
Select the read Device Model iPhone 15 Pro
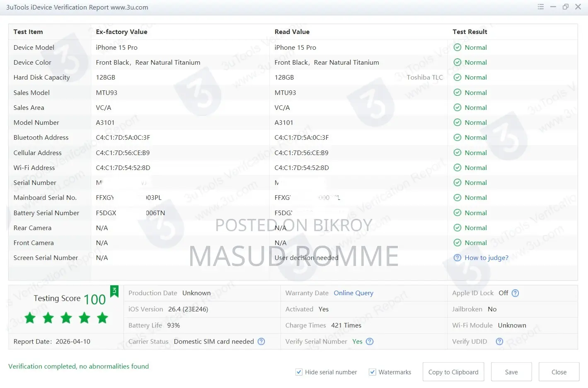[295, 48]
